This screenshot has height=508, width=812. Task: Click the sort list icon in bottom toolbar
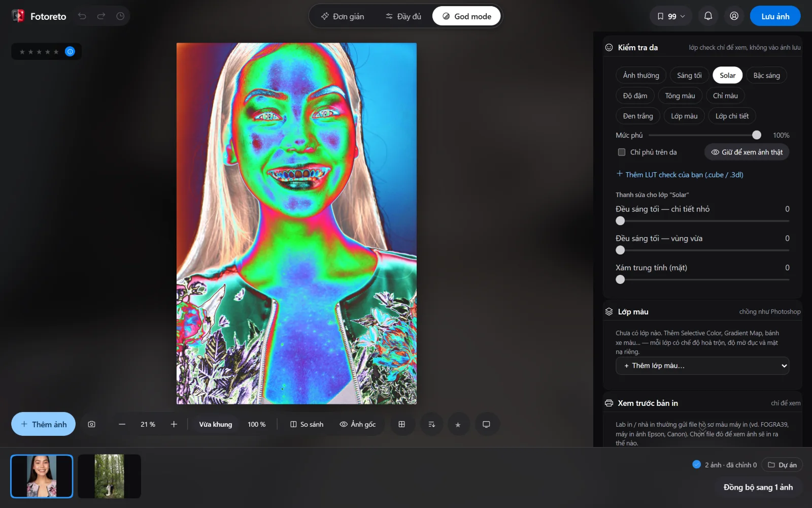pos(431,424)
